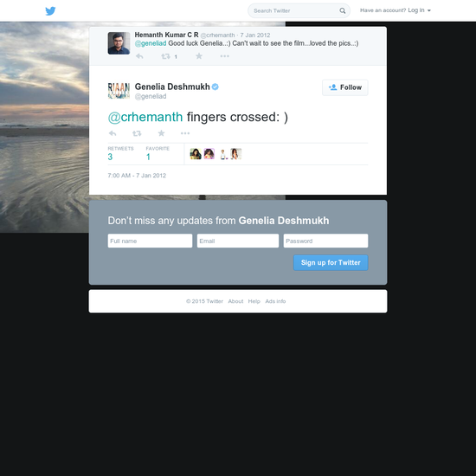476x476 pixels.
Task: View the 3 retweets count
Action: pos(110,157)
